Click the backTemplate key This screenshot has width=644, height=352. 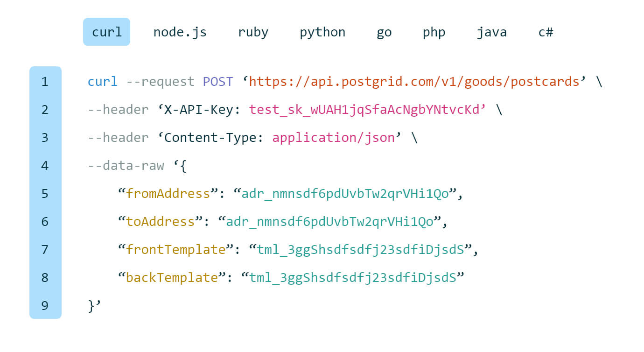(x=172, y=277)
